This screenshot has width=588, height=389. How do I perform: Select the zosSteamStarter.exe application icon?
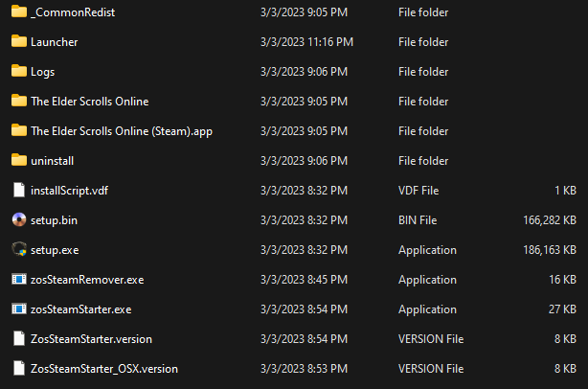(19, 309)
